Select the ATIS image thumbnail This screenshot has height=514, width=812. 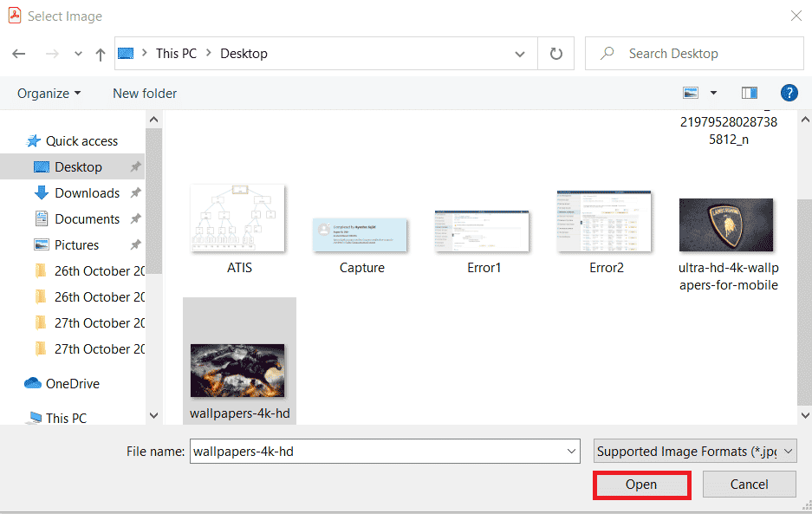click(x=237, y=218)
